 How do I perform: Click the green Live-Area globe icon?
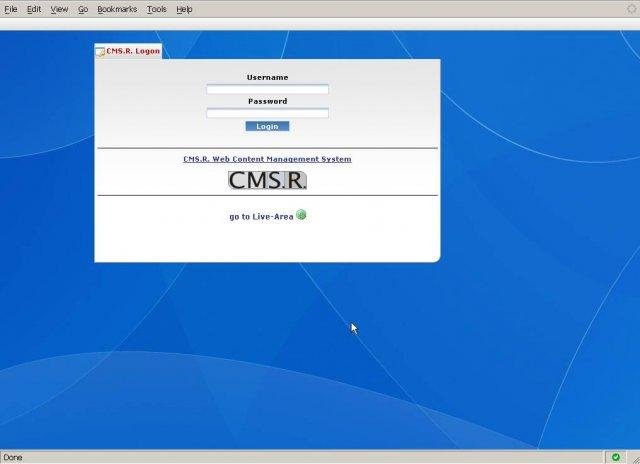[x=301, y=215]
